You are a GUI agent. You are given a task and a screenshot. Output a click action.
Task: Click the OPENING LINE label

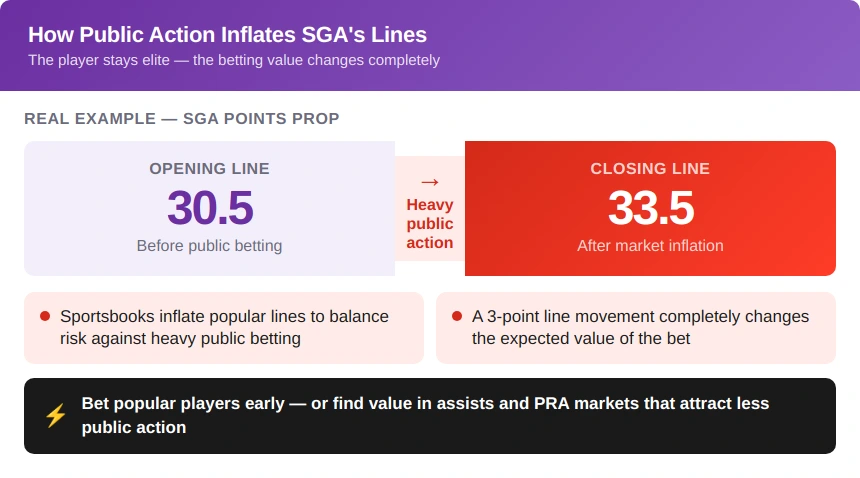click(x=210, y=168)
